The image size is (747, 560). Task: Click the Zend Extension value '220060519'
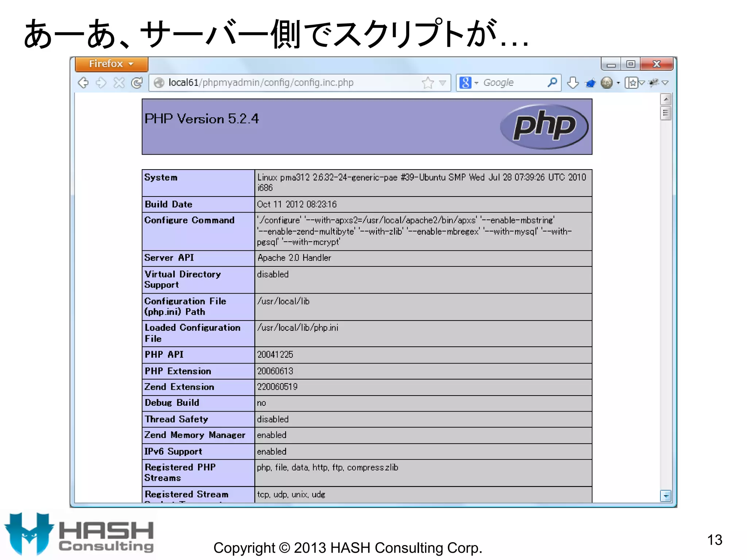point(277,387)
